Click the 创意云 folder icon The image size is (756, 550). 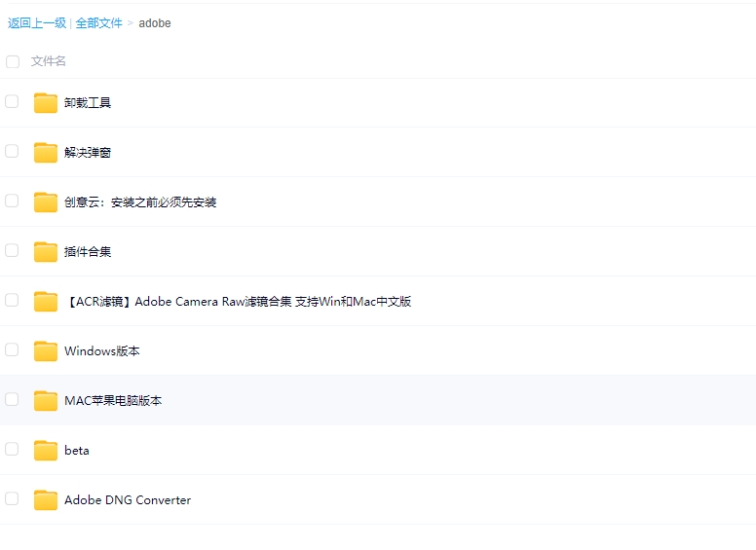coord(46,202)
